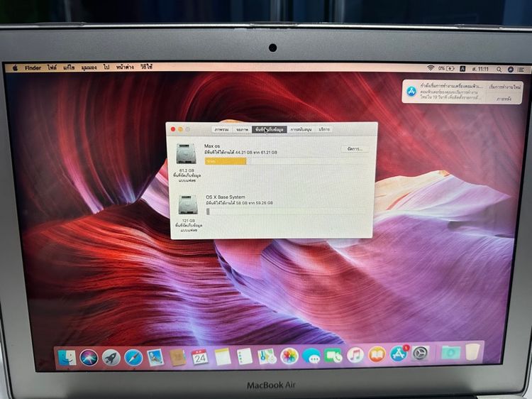Click the Wi-Fi status icon in menu bar
The image size is (532, 399).
(431, 68)
